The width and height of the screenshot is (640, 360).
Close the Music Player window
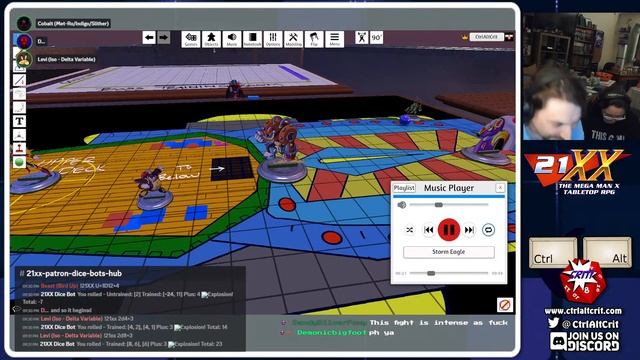[500, 187]
